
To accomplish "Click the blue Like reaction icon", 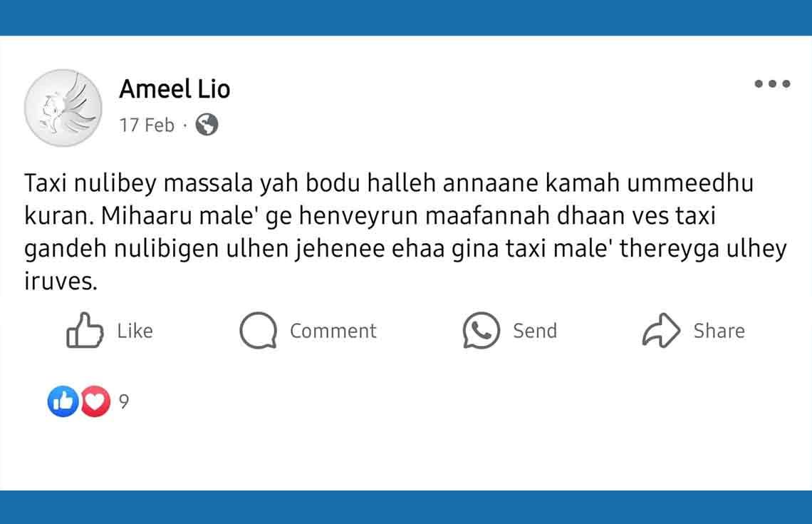I will (62, 402).
